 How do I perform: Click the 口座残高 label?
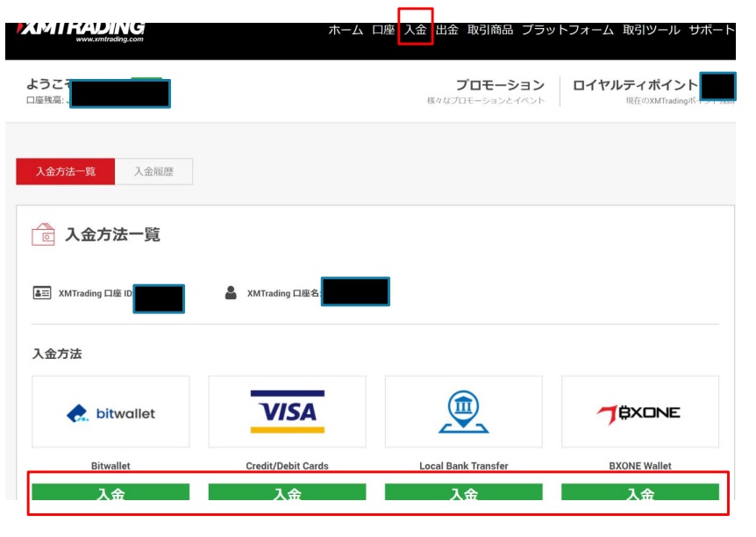(x=45, y=100)
